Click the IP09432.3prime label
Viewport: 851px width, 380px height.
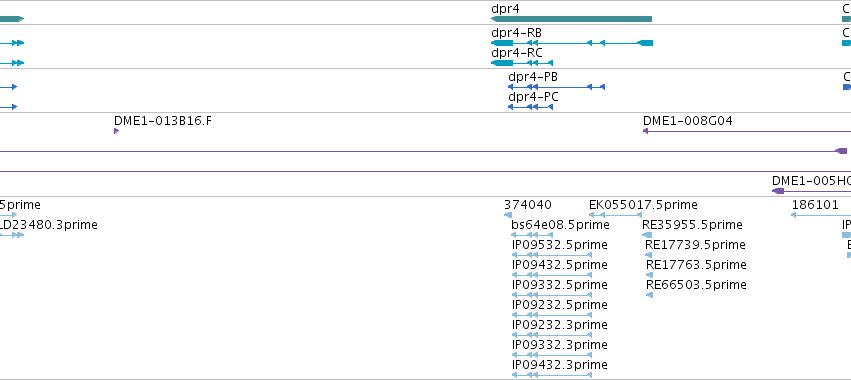[560, 365]
